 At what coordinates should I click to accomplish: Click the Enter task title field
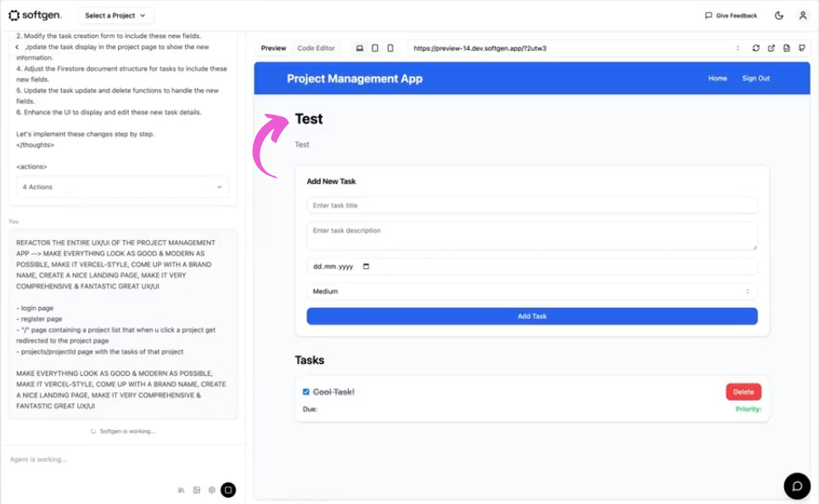click(x=532, y=205)
